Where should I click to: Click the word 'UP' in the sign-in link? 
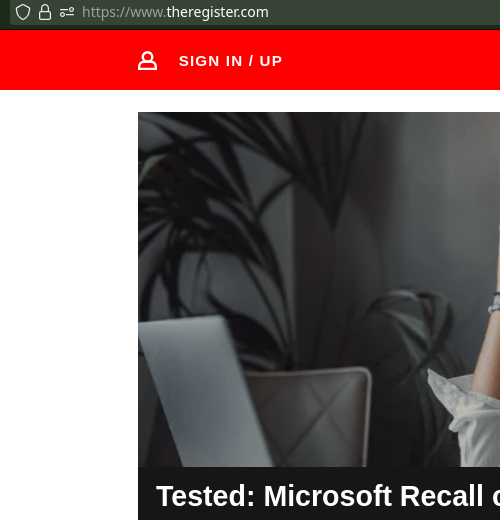271,61
